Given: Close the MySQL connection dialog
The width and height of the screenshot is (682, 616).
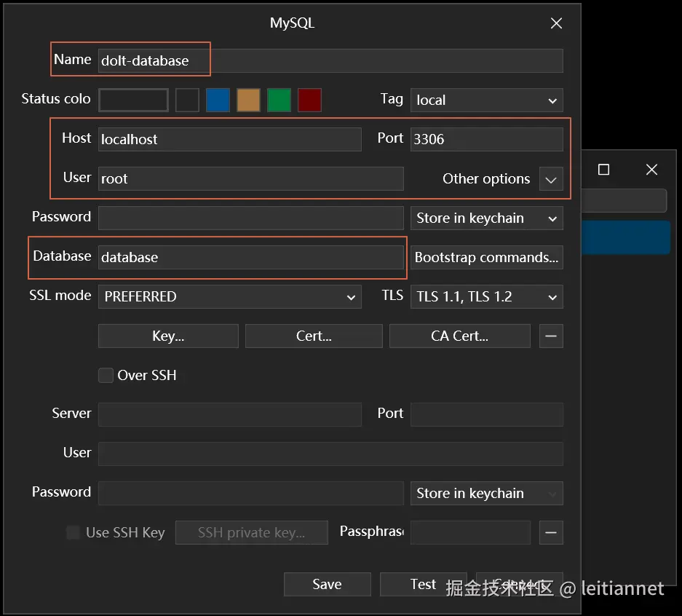Looking at the screenshot, I should [556, 23].
